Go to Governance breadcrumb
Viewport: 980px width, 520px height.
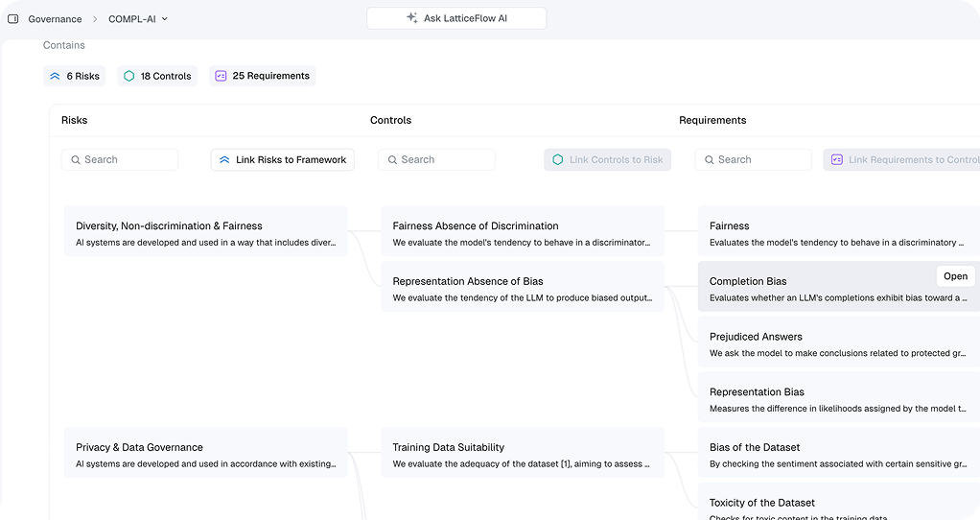tap(55, 18)
